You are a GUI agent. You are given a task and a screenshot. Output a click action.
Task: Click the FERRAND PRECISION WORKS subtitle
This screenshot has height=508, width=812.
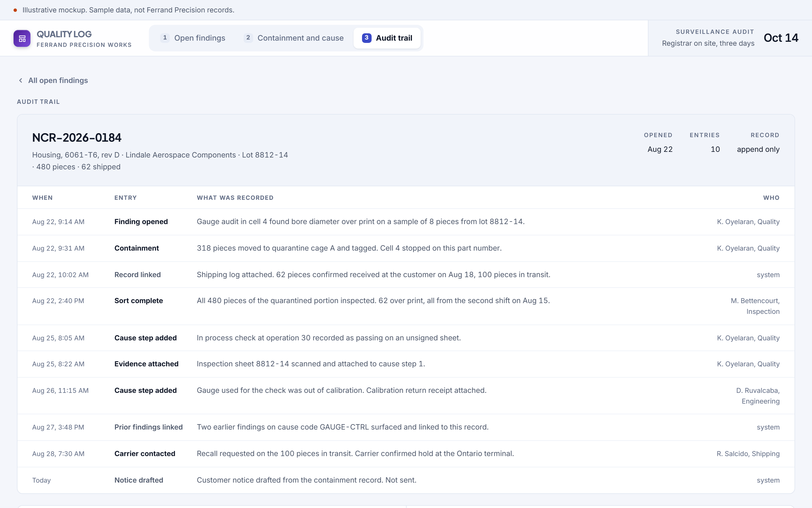(x=84, y=45)
